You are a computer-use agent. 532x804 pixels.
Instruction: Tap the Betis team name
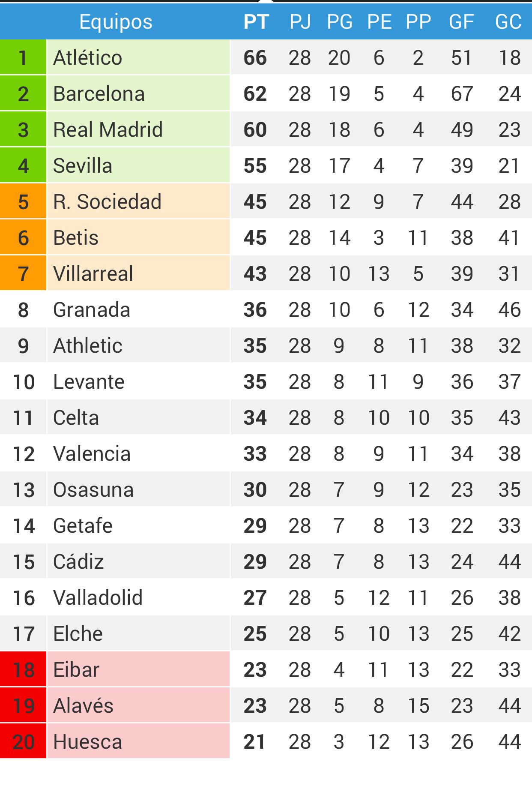(x=76, y=237)
